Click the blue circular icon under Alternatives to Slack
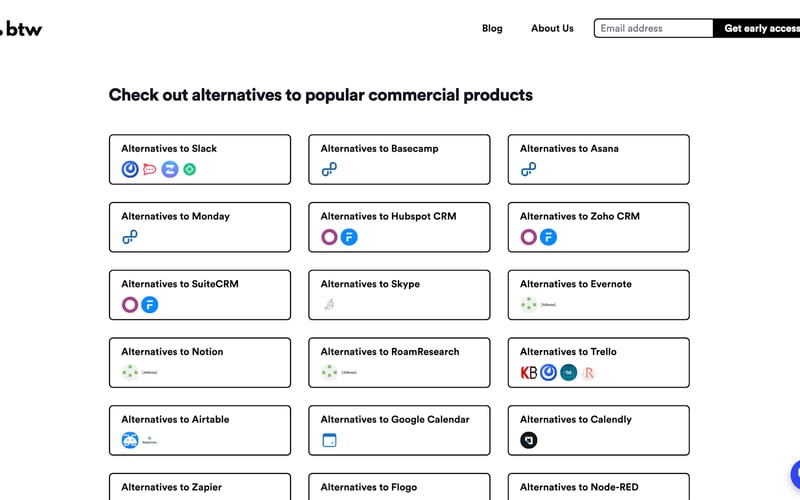 pyautogui.click(x=130, y=170)
